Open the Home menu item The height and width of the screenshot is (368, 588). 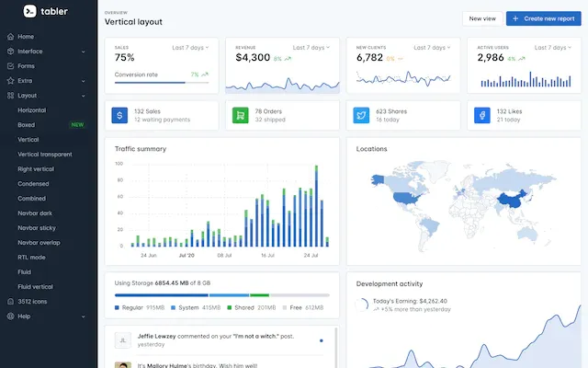pyautogui.click(x=47, y=37)
